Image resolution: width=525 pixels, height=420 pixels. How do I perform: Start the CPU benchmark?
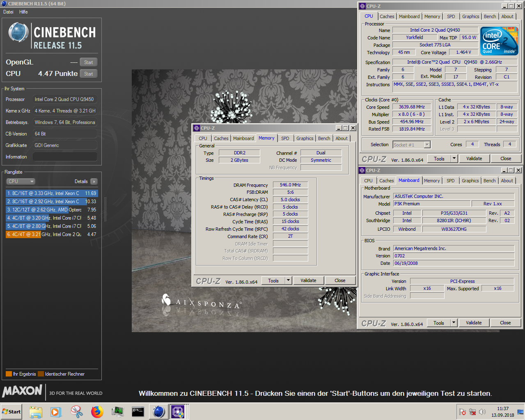click(x=88, y=74)
